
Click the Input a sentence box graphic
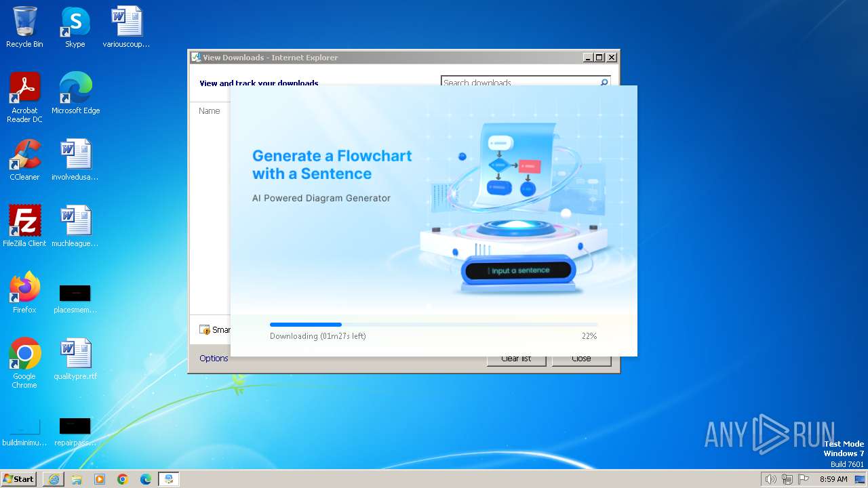[519, 270]
